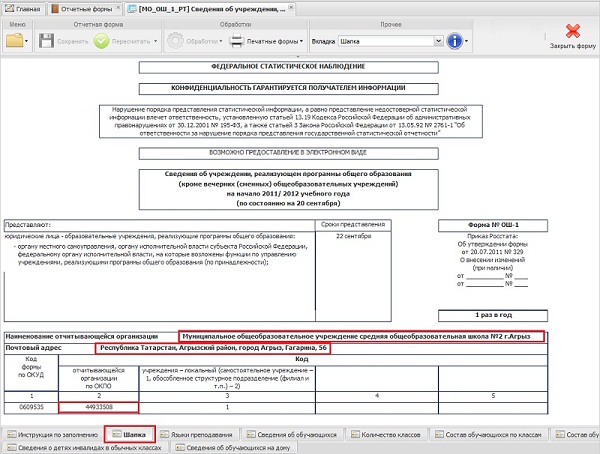This screenshot has width=600, height=454.
Task: Switch to the Главная tab
Action: pyautogui.click(x=23, y=9)
